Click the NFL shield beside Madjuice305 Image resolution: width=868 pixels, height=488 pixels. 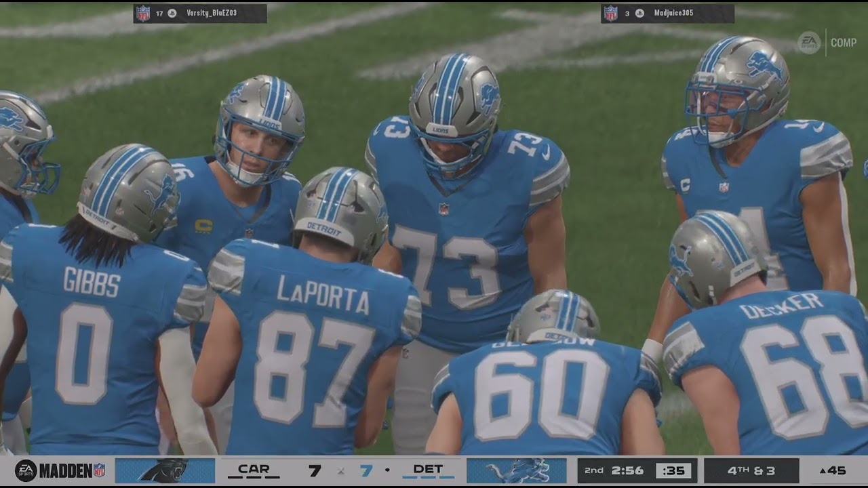[610, 13]
